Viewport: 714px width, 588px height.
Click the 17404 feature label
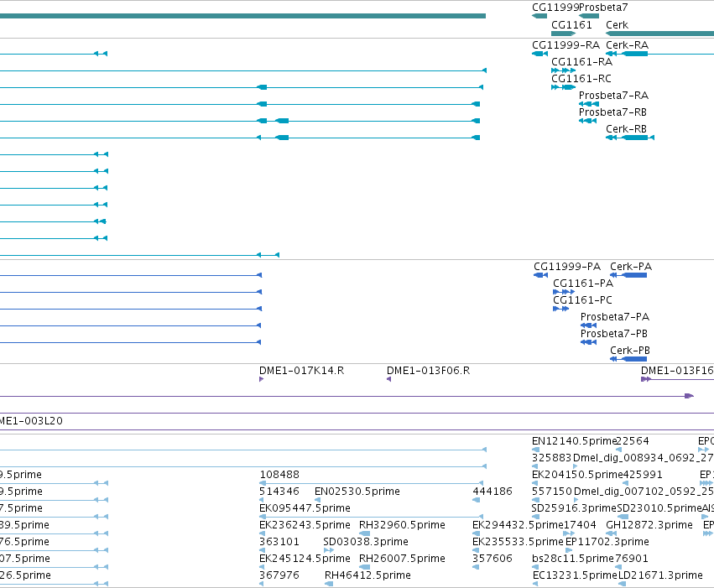(x=580, y=525)
